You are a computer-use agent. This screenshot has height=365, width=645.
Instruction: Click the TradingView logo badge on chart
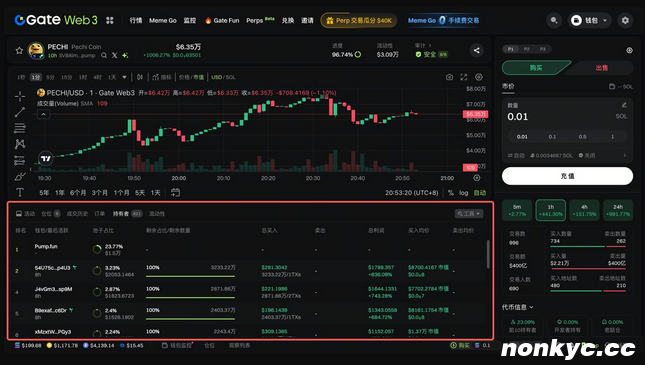pos(46,158)
